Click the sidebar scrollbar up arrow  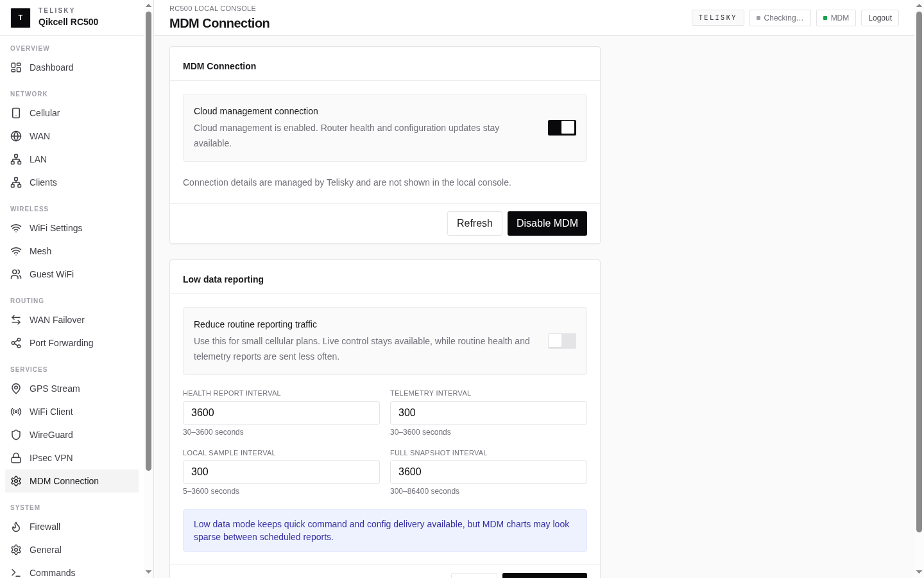pyautogui.click(x=148, y=5)
